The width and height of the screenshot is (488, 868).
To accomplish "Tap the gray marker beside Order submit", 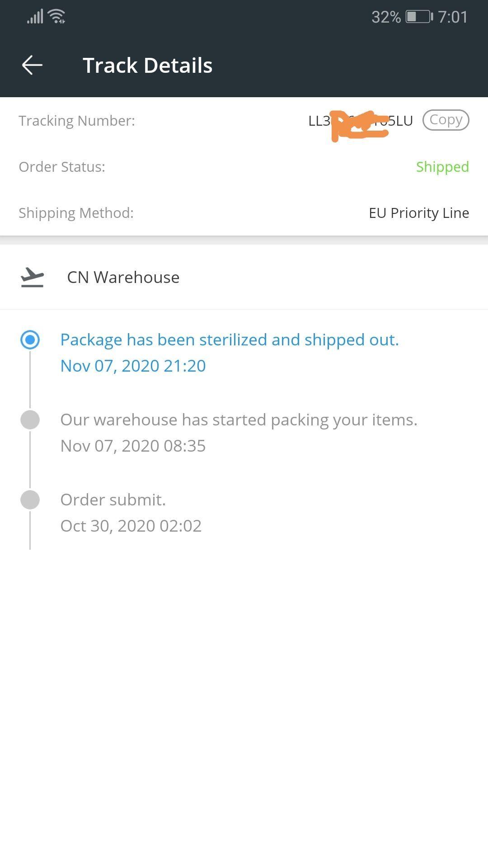I will click(x=30, y=500).
